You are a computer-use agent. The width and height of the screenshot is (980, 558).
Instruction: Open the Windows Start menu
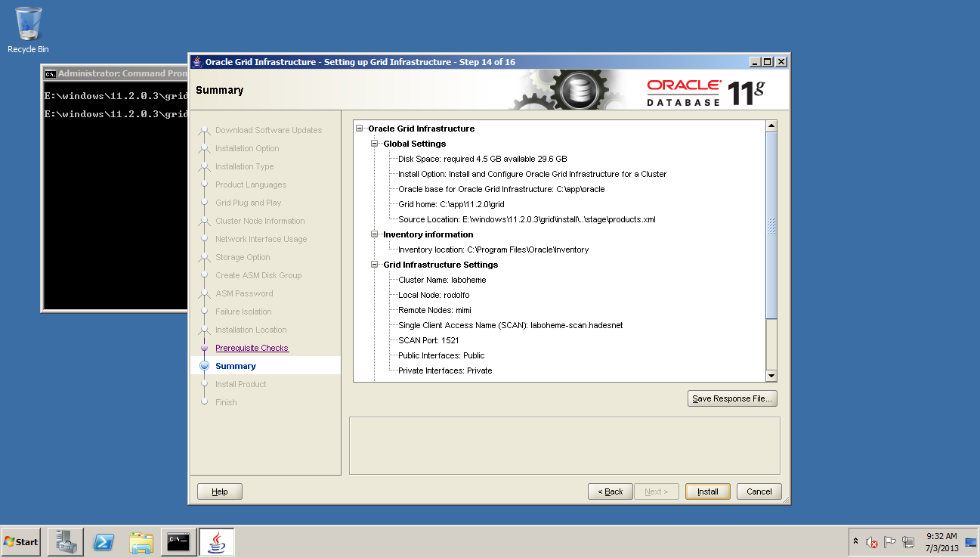21,542
